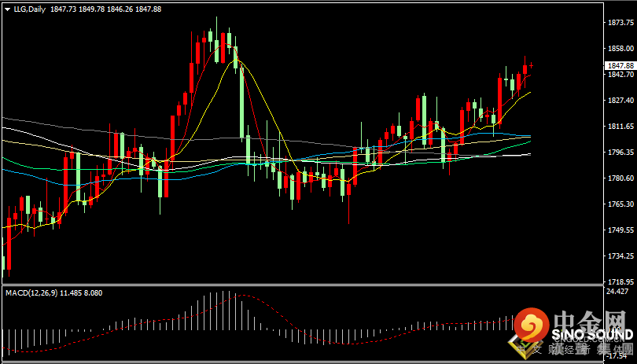Click the 1811.65 price axis label
The image size is (637, 364).
click(x=622, y=127)
